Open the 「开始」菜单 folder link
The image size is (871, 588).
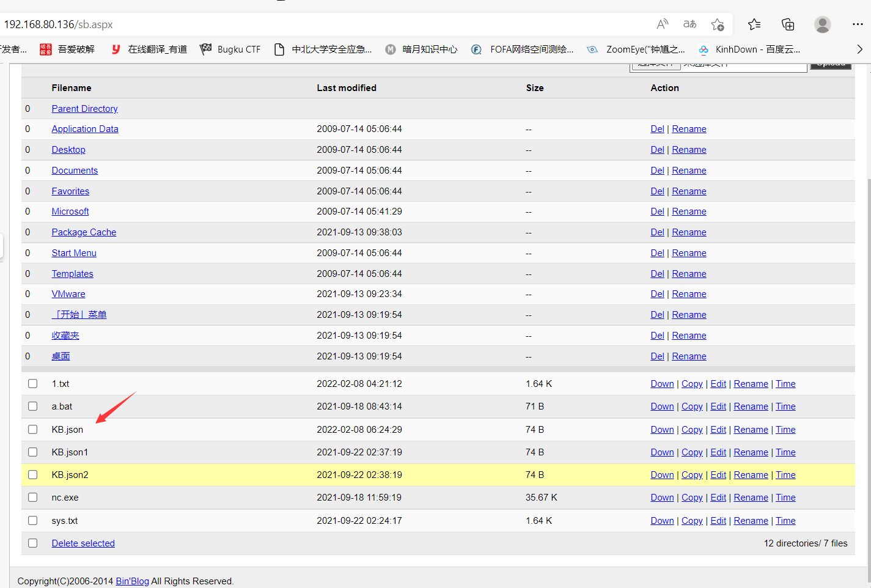coord(79,315)
